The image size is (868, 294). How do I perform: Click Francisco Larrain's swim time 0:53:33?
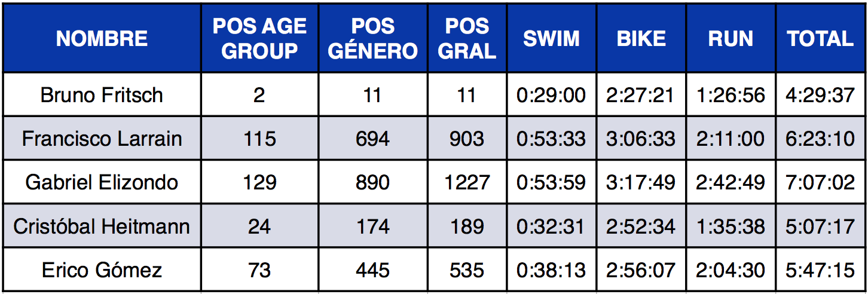(551, 139)
